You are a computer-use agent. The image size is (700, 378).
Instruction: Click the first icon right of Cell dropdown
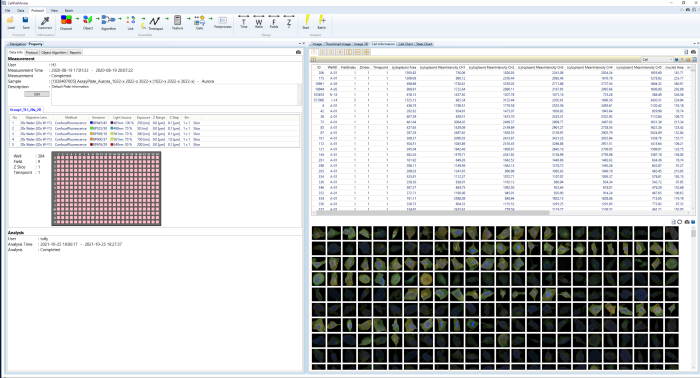677,59
